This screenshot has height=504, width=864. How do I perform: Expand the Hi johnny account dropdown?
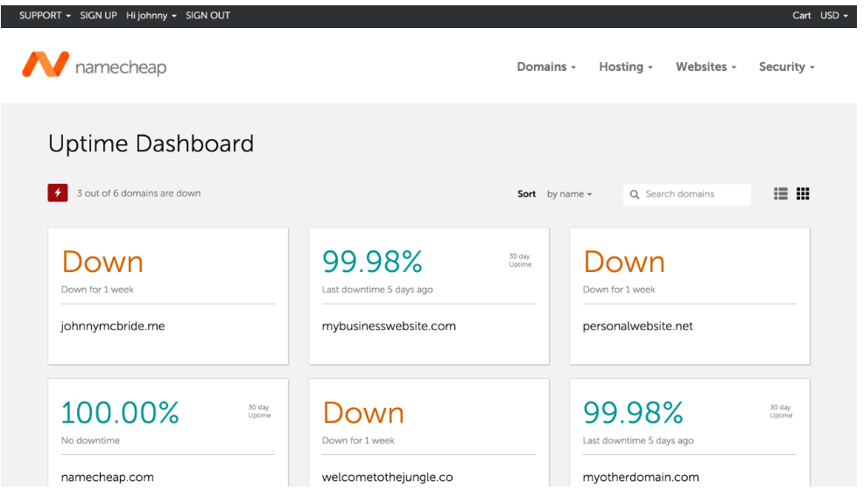pyautogui.click(x=151, y=15)
